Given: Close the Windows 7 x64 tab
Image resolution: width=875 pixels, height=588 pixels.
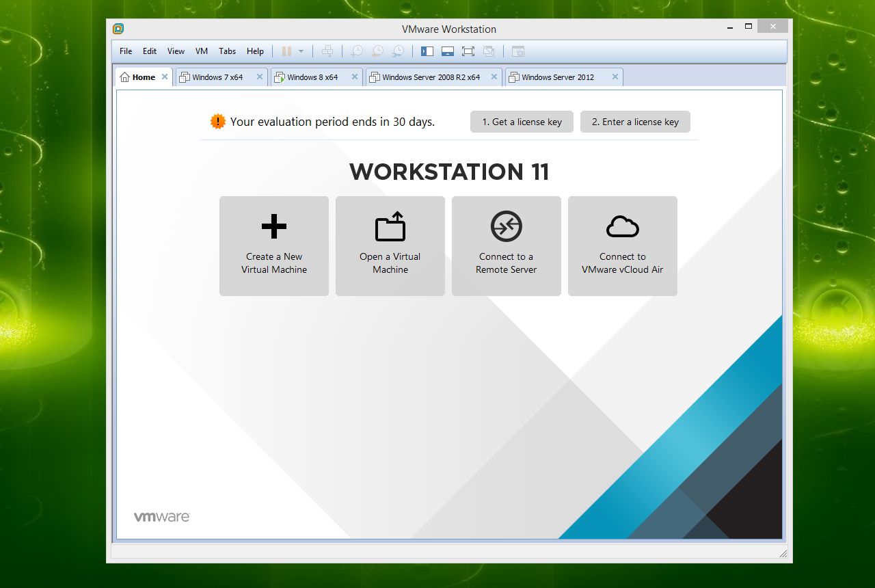Looking at the screenshot, I should 260,77.
